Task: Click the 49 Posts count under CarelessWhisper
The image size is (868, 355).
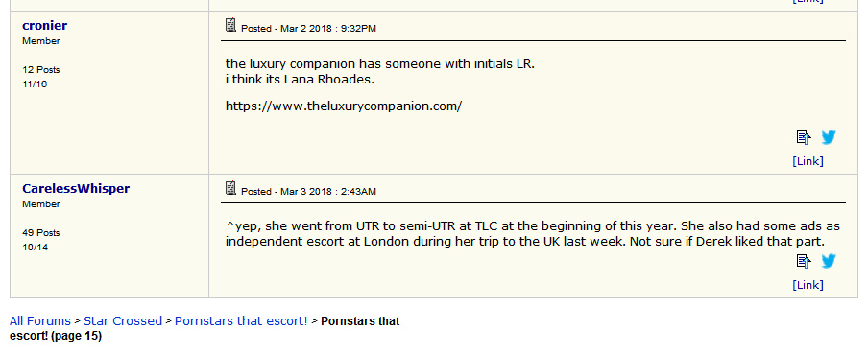Action: pyautogui.click(x=41, y=233)
